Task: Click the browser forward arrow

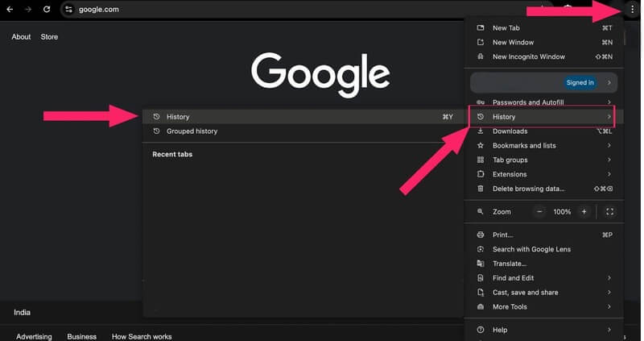Action: 28,9
